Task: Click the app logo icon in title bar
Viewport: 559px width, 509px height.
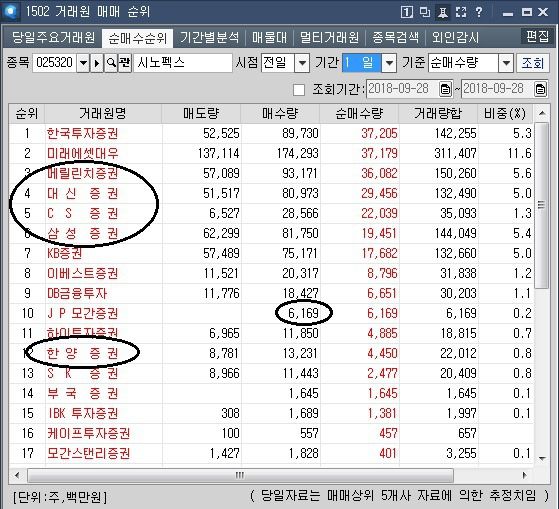Action: coord(10,11)
